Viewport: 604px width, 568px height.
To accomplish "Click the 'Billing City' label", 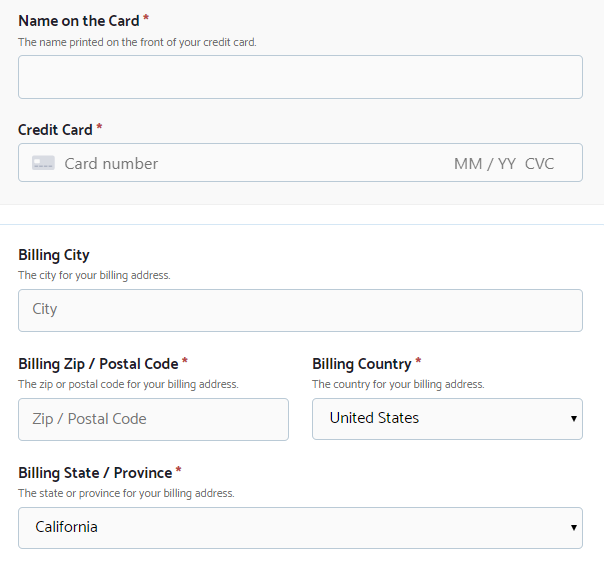I will 54,255.
